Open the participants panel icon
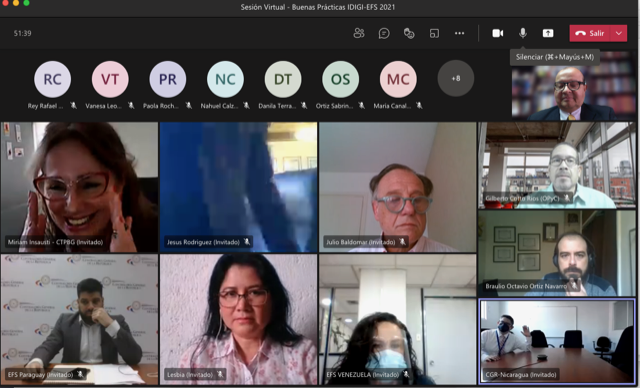Image resolution: width=640 pixels, height=388 pixels. pyautogui.click(x=359, y=33)
